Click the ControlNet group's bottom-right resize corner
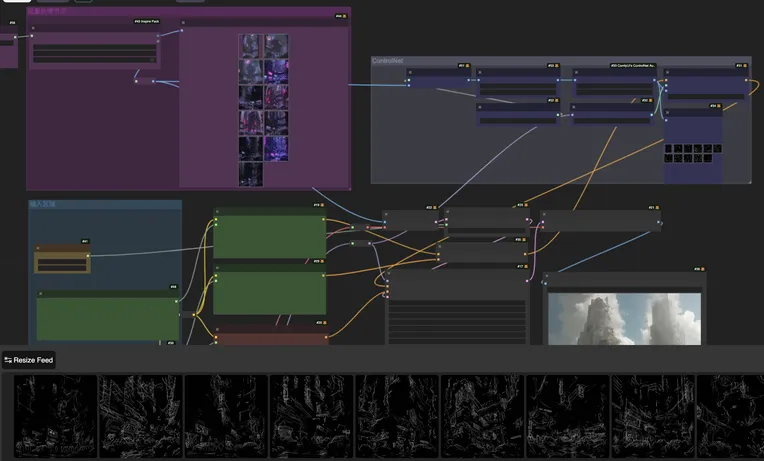764x461 pixels. 749,182
